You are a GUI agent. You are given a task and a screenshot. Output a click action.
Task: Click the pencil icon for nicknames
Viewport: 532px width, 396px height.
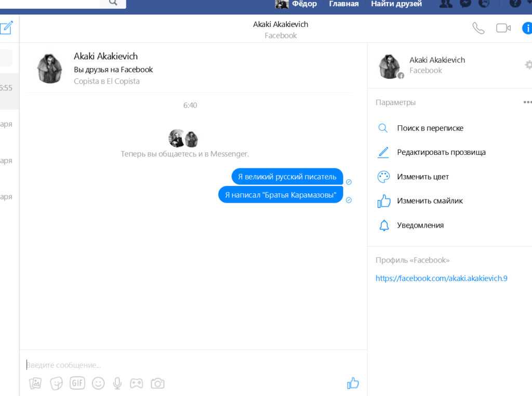click(x=383, y=152)
